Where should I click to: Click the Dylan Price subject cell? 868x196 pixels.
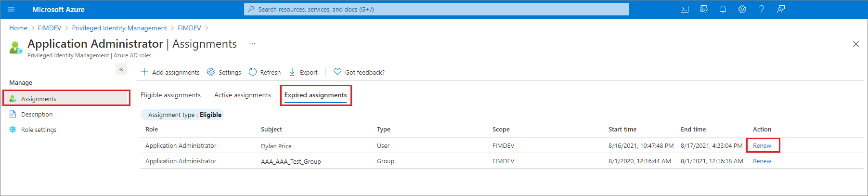click(276, 146)
